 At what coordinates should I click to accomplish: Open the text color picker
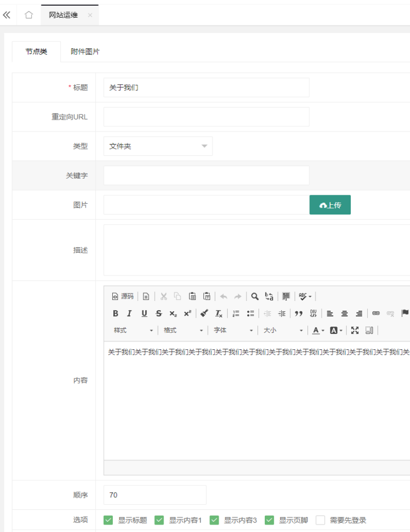[x=318, y=331]
